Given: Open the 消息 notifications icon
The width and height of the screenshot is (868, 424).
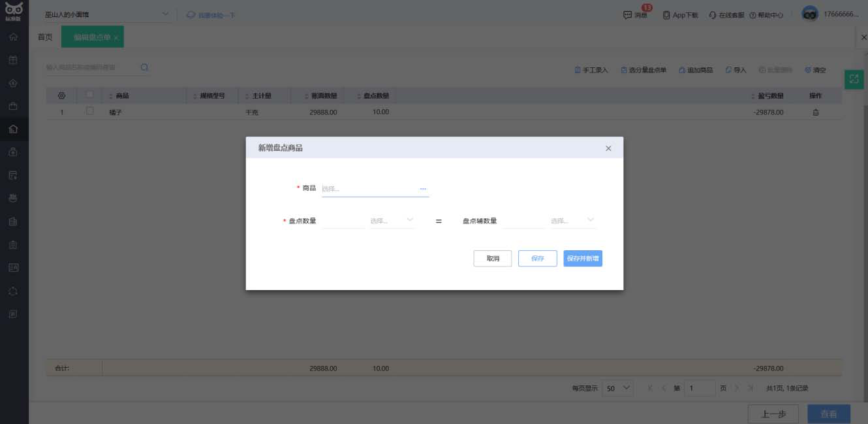Looking at the screenshot, I should (x=628, y=15).
